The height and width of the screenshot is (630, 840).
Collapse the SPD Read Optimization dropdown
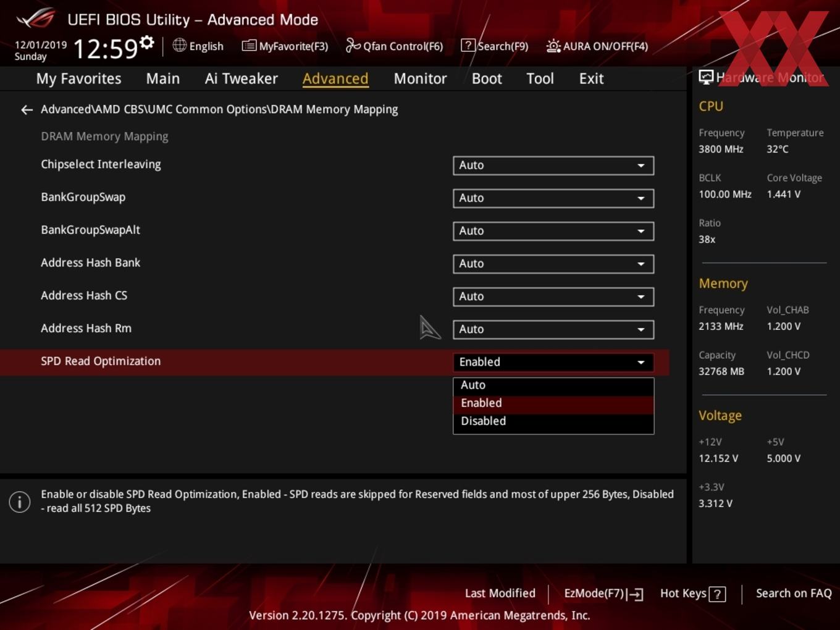click(x=553, y=362)
